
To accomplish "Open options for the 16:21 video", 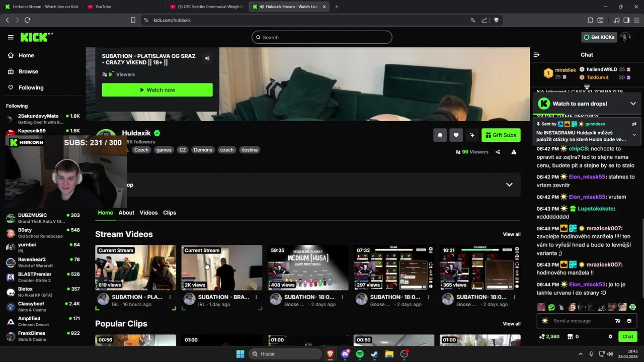I will pyautogui.click(x=514, y=297).
